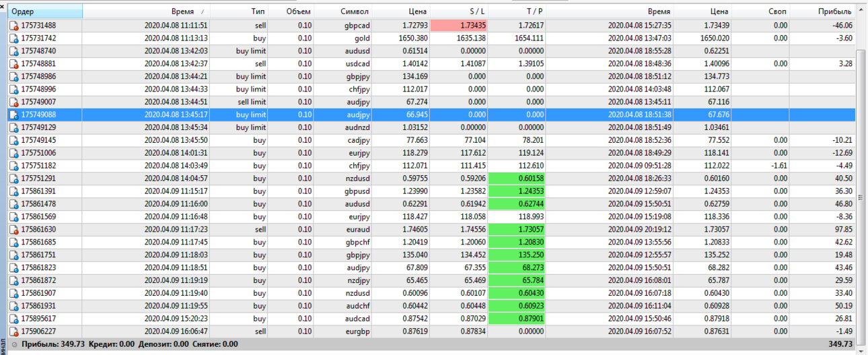This screenshot has width=868, height=355.
Task: Sort by the S / L column header
Action: [x=460, y=11]
